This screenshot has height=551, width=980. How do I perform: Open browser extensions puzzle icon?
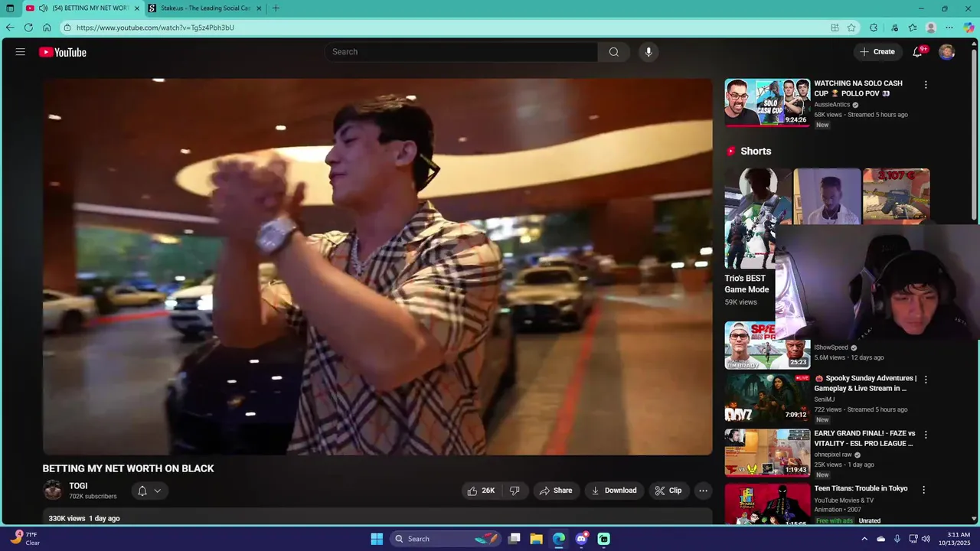(874, 28)
